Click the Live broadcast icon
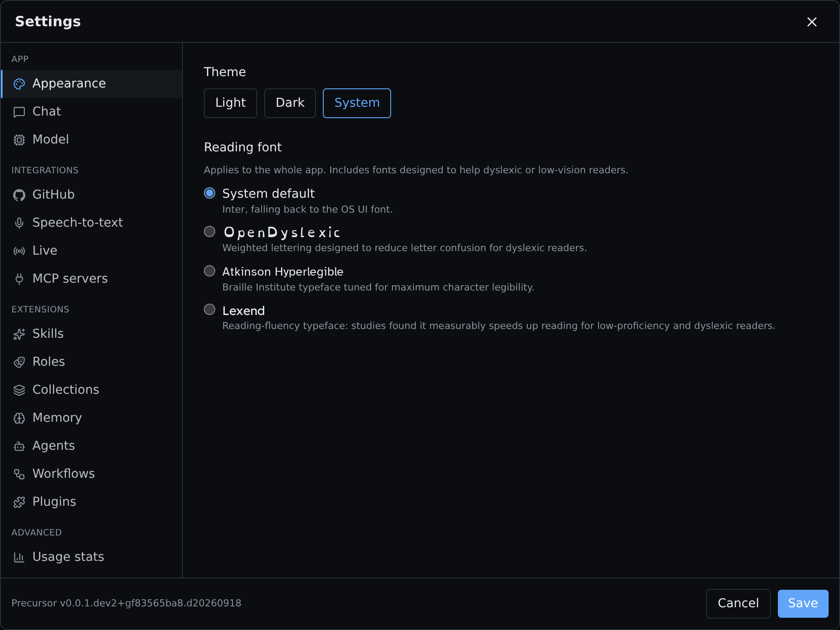 pos(19,251)
